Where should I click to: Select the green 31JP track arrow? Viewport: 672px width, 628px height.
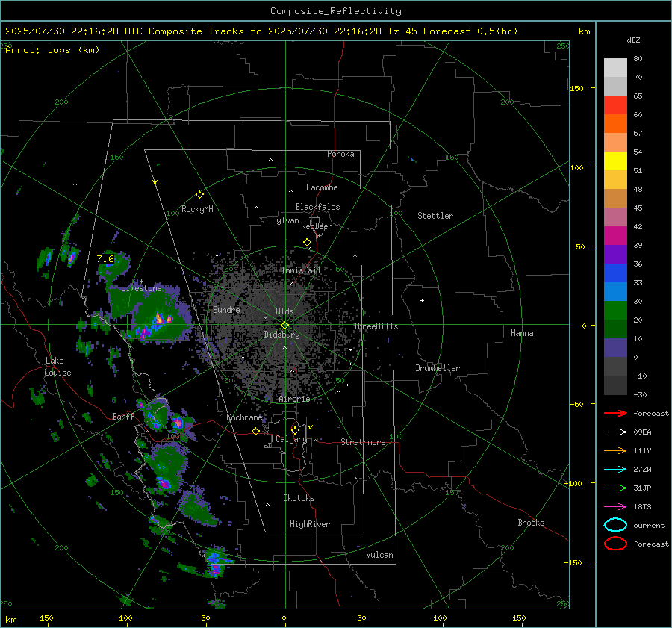(615, 488)
